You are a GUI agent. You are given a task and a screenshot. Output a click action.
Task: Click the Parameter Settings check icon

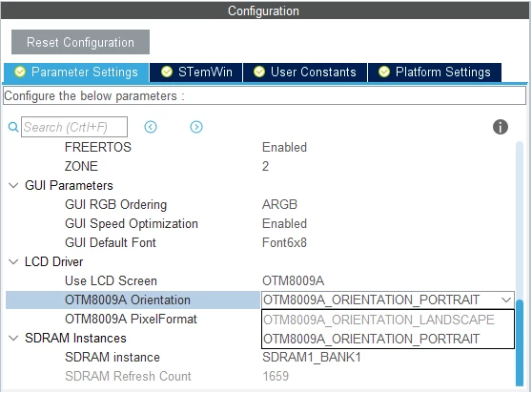pyautogui.click(x=20, y=72)
